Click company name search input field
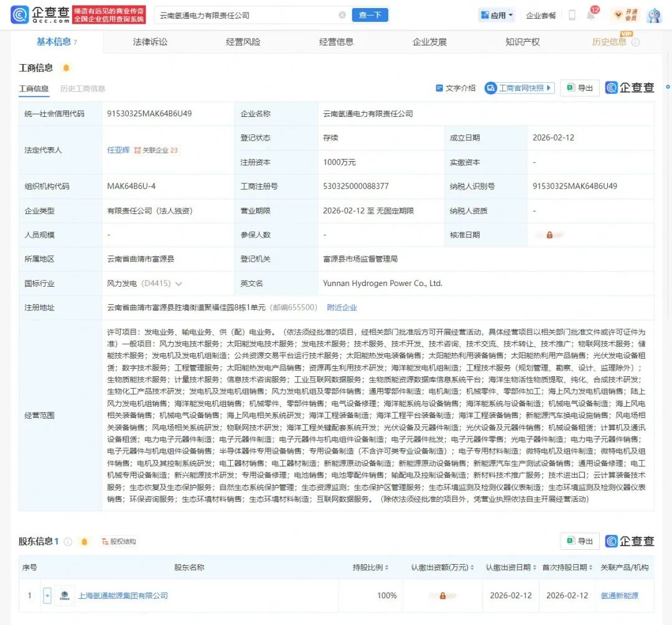Image resolution: width=672 pixels, height=625 pixels. (246, 15)
